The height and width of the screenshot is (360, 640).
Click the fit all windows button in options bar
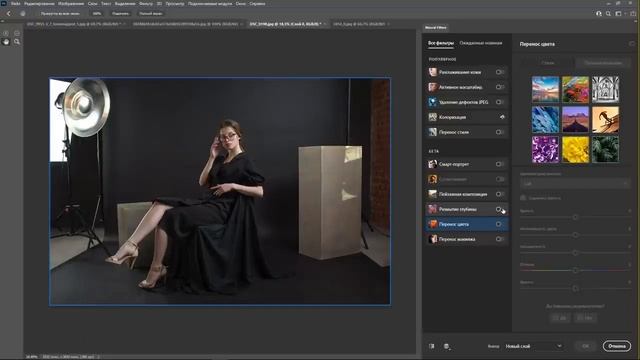tap(60, 13)
